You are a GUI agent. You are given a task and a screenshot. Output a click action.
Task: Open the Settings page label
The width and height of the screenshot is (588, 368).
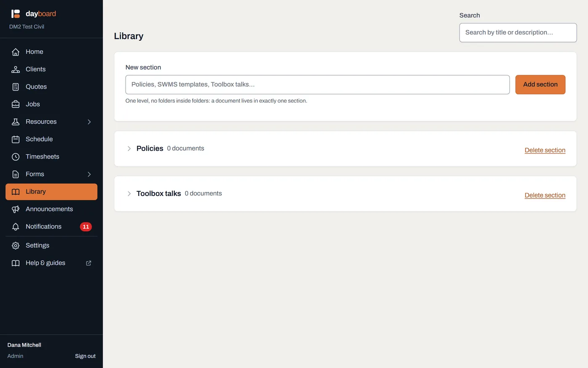coord(37,246)
